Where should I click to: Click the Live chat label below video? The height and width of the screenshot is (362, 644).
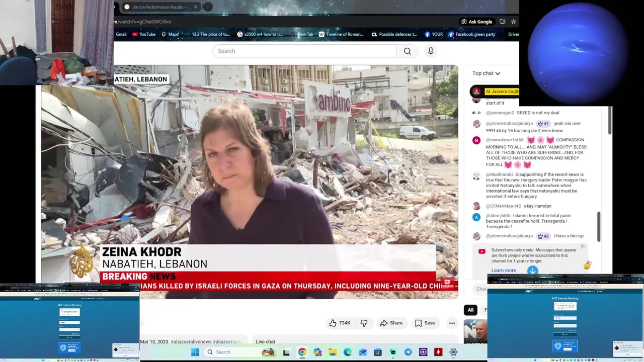coord(265,341)
